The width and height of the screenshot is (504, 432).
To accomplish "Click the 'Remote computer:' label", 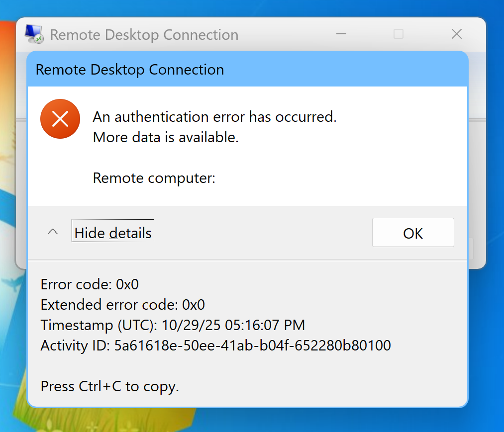I will 154,178.
